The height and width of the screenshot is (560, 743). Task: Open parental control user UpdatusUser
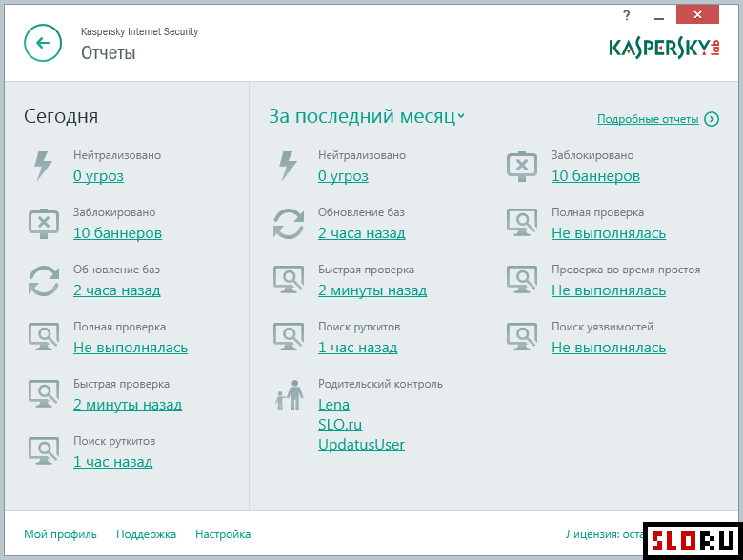point(361,445)
